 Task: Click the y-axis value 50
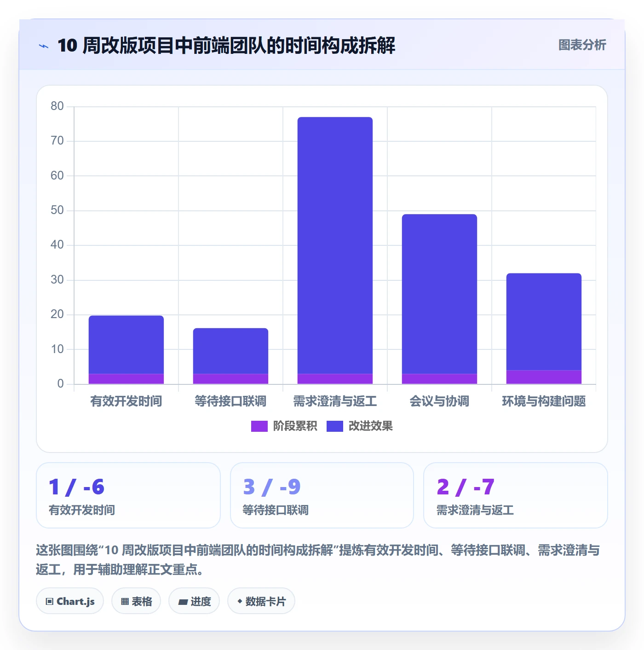(57, 210)
